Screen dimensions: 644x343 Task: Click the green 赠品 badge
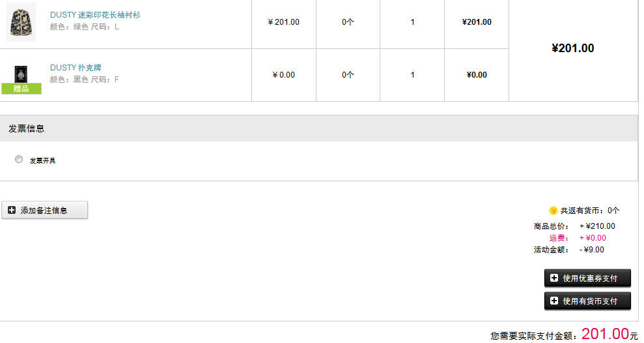21,89
